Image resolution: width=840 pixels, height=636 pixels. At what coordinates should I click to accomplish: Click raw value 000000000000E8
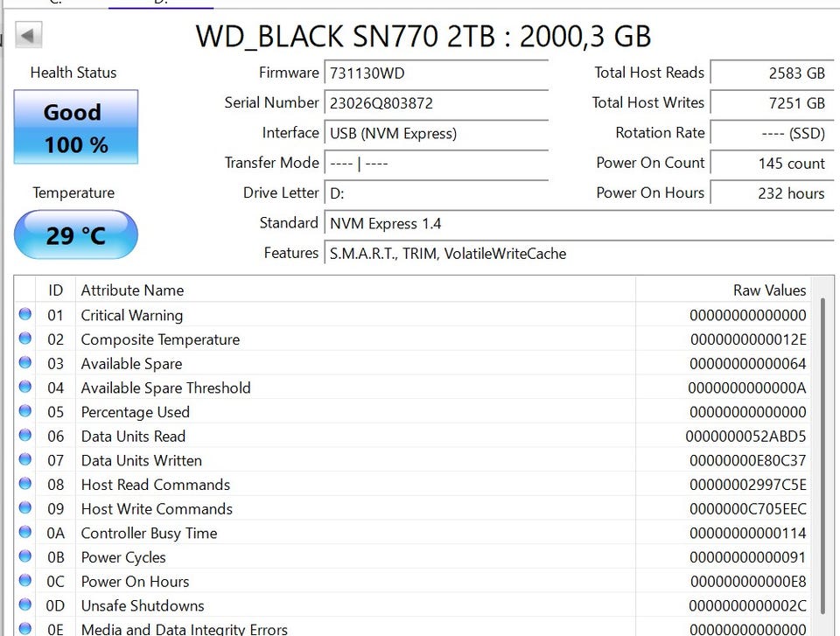click(748, 582)
